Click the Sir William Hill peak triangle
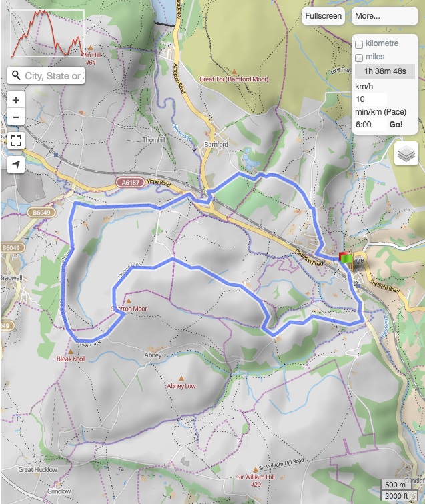Image resolution: width=425 pixels, height=504 pixels. click(x=254, y=469)
